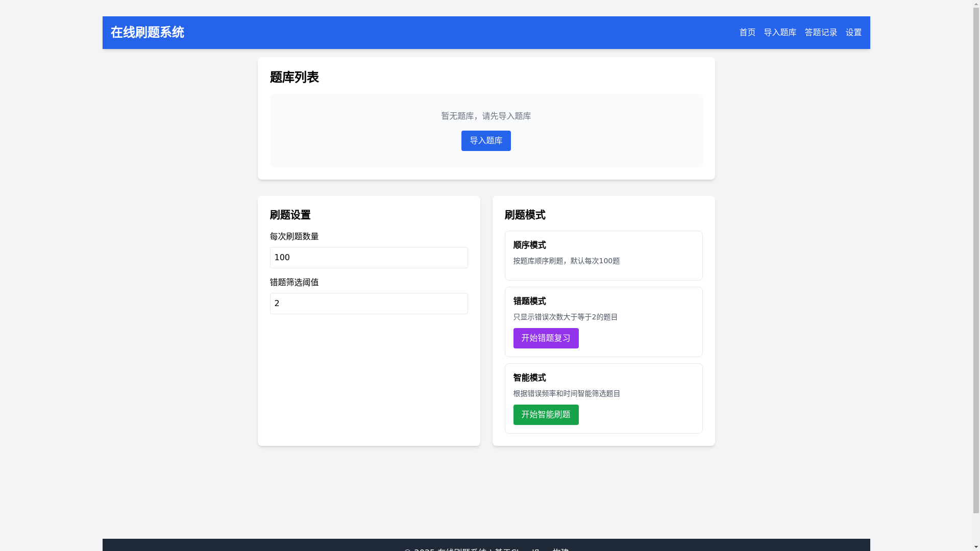Click the 错题筛选阈值 label
Viewport: 980px width, 551px height.
[x=294, y=283]
